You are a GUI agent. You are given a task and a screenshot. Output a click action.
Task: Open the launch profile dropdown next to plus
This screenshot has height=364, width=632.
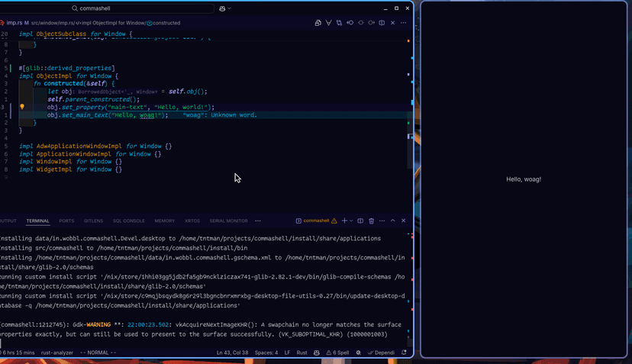351,221
